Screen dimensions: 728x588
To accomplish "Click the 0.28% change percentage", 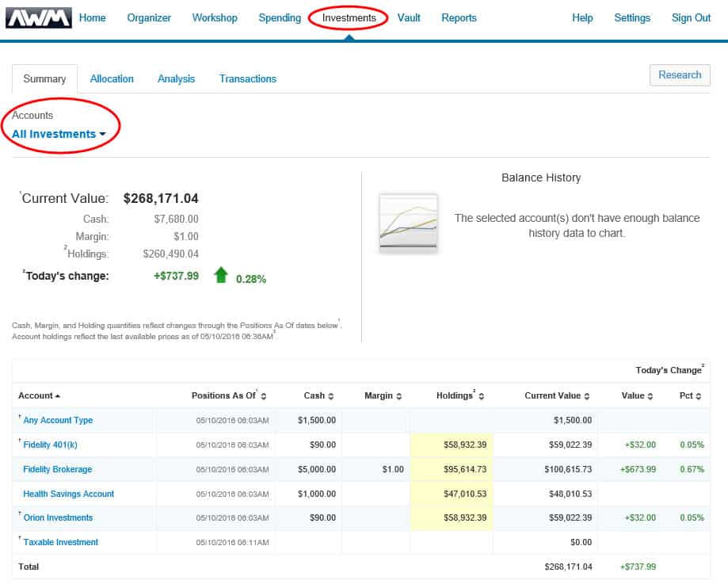I will tap(250, 279).
